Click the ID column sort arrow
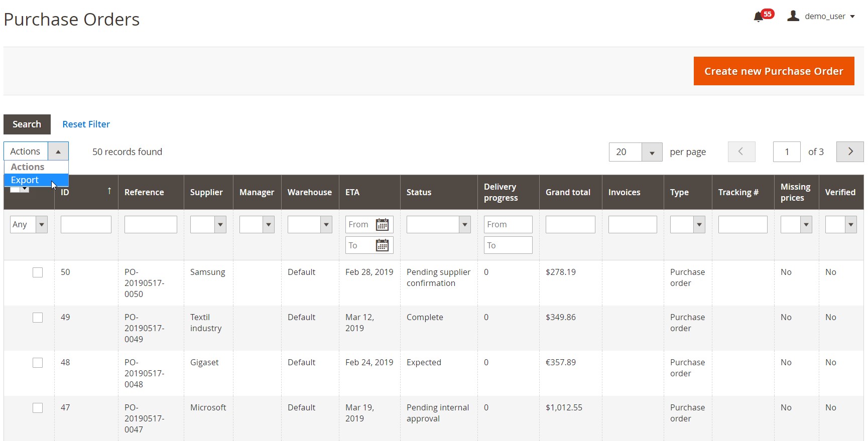This screenshot has height=441, width=868. point(109,191)
